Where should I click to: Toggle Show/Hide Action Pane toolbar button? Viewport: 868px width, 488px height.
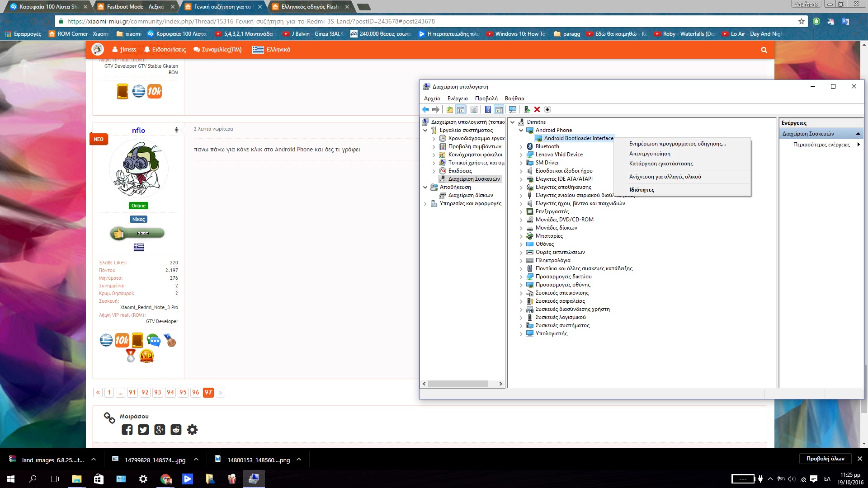499,109
